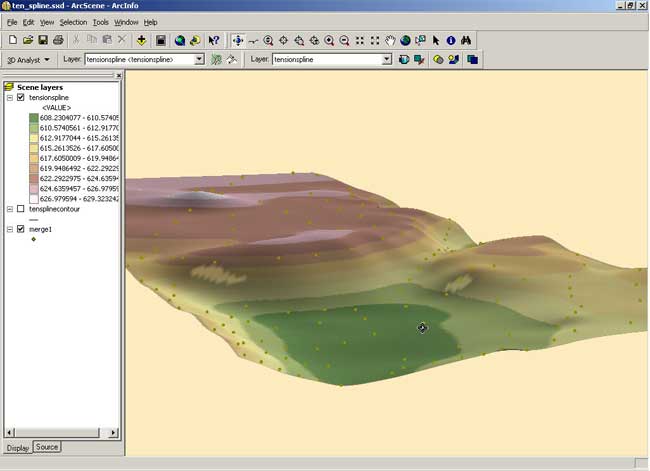Select the Select Features arrow tool
This screenshot has width=650, height=471.
click(x=436, y=40)
